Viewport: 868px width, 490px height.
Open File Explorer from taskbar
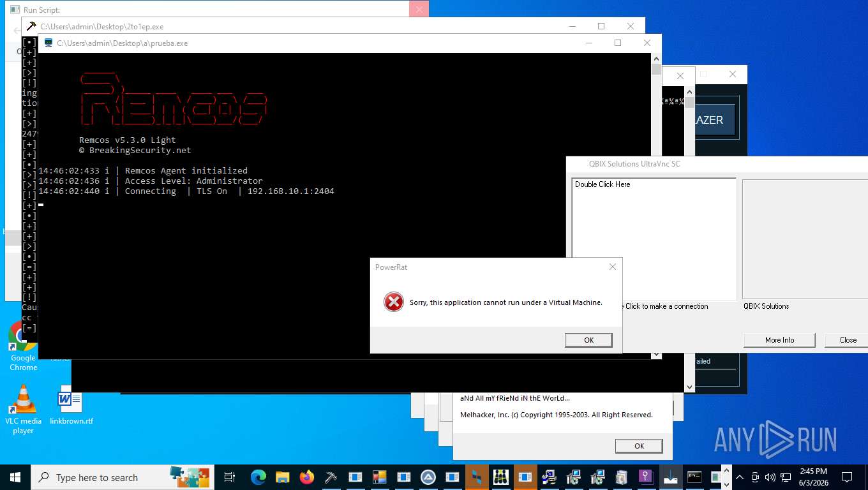point(282,477)
